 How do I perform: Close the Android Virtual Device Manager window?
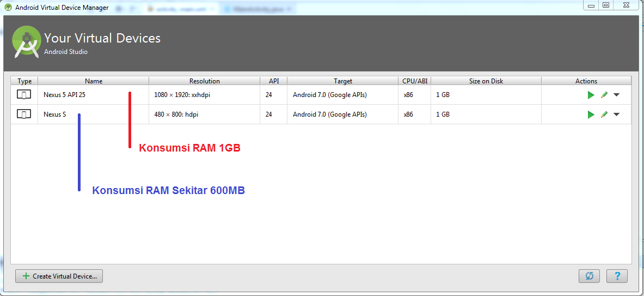pyautogui.click(x=627, y=5)
